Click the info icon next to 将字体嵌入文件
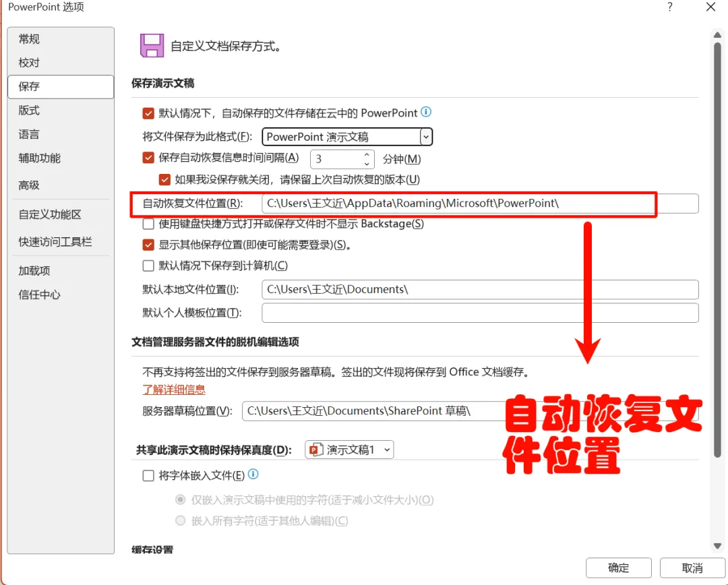This screenshot has width=728, height=585. (x=253, y=474)
